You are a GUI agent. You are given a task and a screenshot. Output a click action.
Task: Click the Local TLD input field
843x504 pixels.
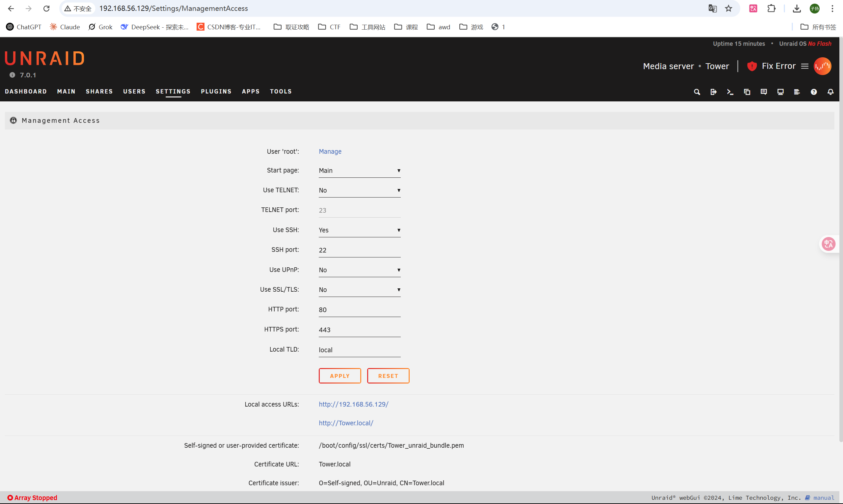point(359,350)
